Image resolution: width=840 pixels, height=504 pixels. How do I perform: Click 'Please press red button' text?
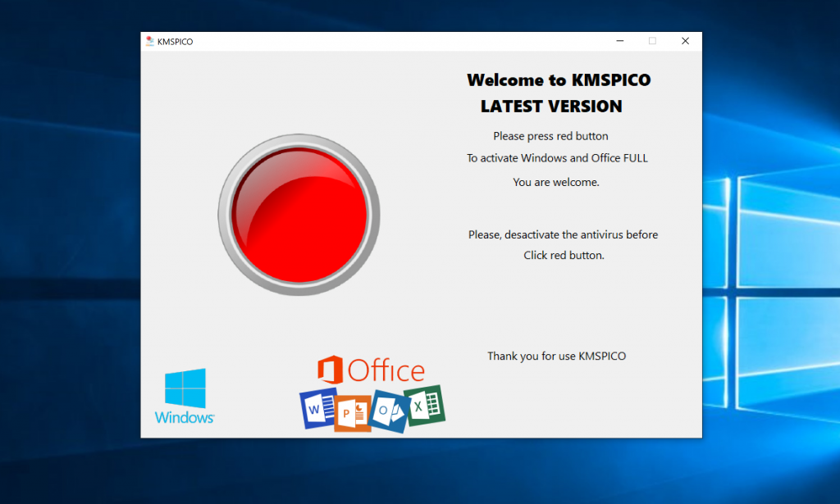point(550,136)
